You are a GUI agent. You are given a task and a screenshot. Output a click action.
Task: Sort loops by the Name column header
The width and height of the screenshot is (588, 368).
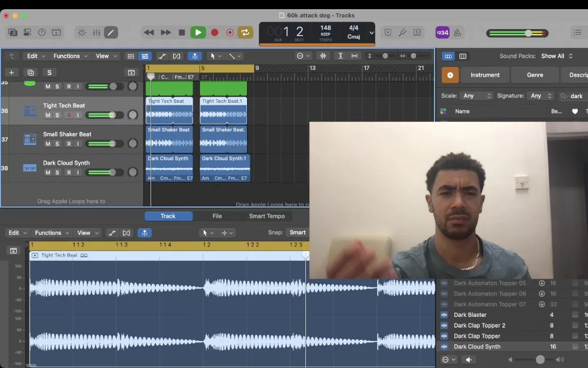tap(462, 111)
